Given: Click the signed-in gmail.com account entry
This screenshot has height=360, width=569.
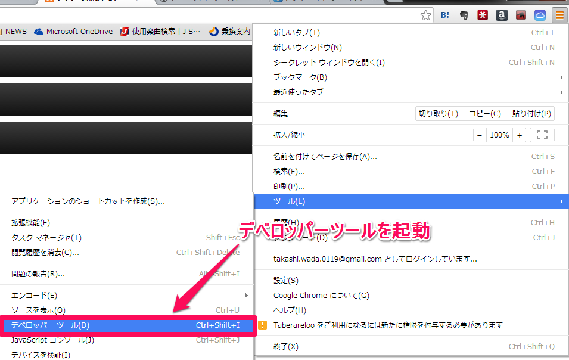Looking at the screenshot, I should pyautogui.click(x=411, y=259).
